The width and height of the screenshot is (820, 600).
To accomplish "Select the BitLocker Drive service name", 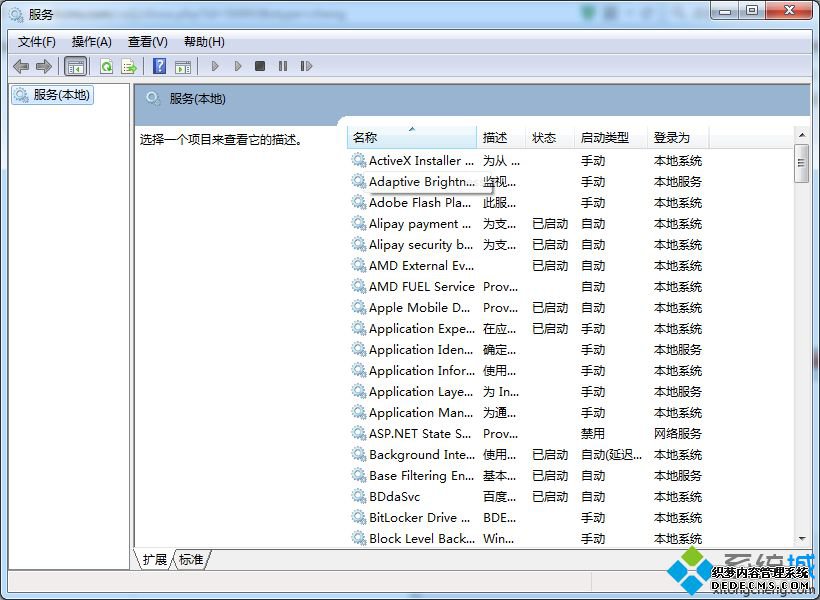I will pos(419,517).
